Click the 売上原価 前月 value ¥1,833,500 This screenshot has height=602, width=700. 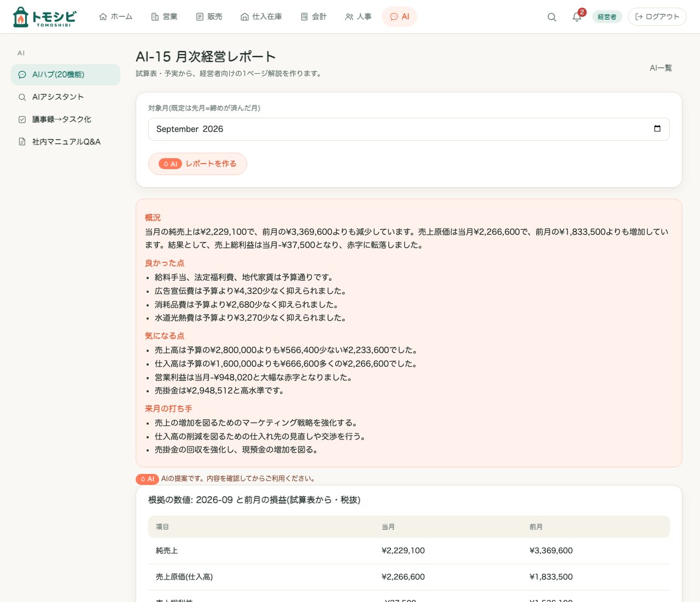click(551, 577)
